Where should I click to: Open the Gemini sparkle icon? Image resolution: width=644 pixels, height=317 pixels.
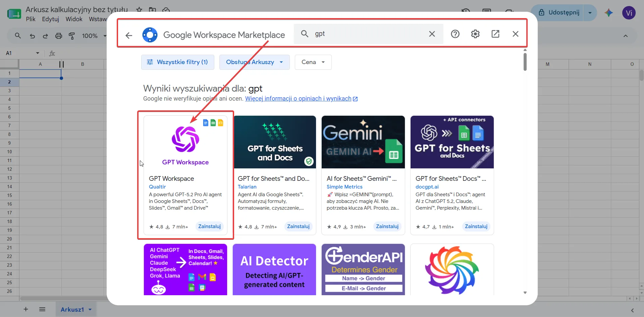tap(609, 13)
